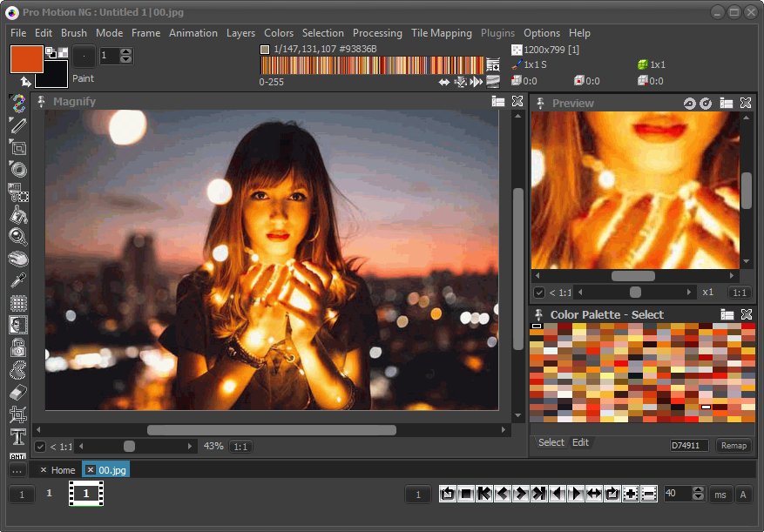Select the Text tool

(x=17, y=436)
